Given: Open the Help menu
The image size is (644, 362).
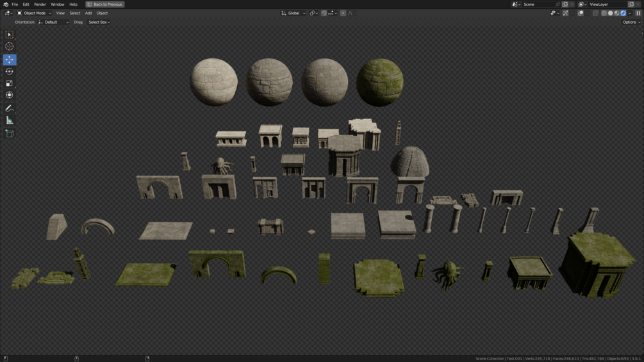Looking at the screenshot, I should (73, 4).
